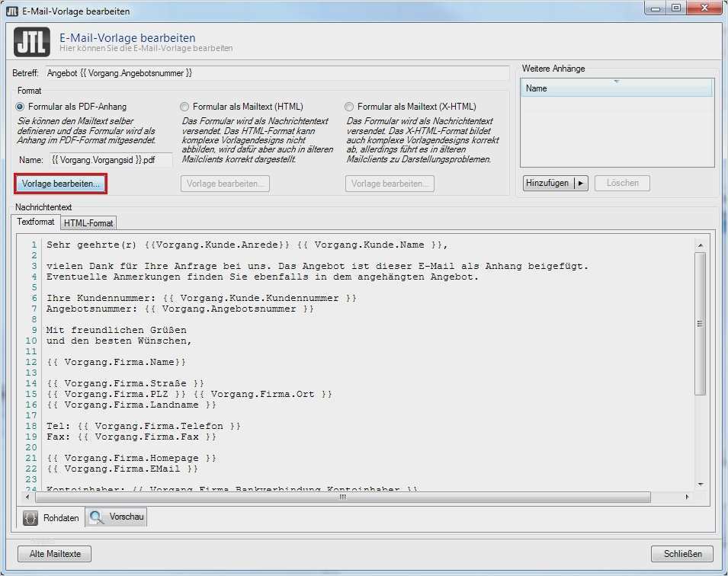Click the '{{ Vorgang.Firma.Name}}' line
The width and height of the screenshot is (728, 576).
pos(116,363)
